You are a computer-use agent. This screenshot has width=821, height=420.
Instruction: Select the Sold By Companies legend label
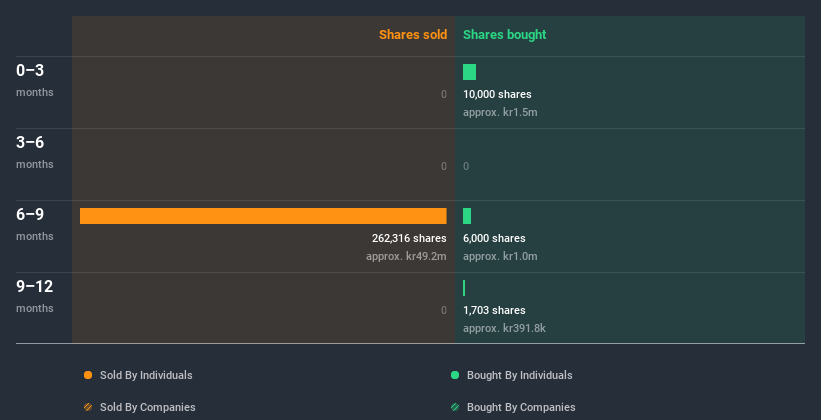pos(148,407)
